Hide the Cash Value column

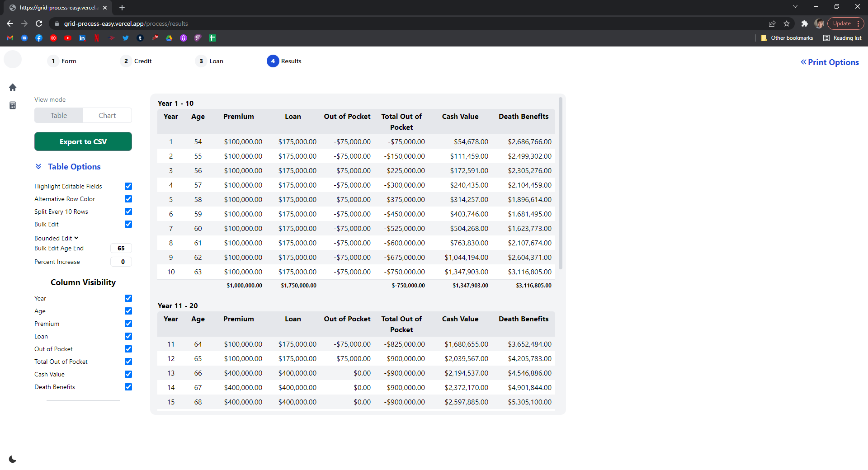pos(128,374)
